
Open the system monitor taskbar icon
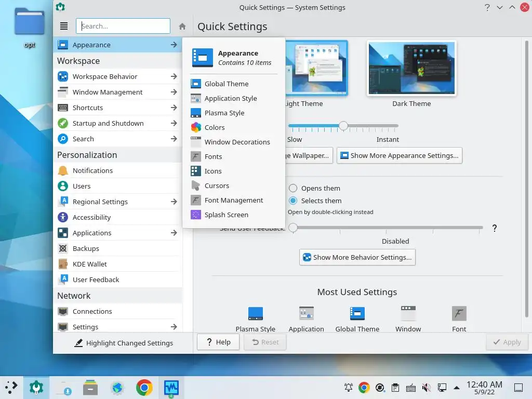click(x=171, y=388)
